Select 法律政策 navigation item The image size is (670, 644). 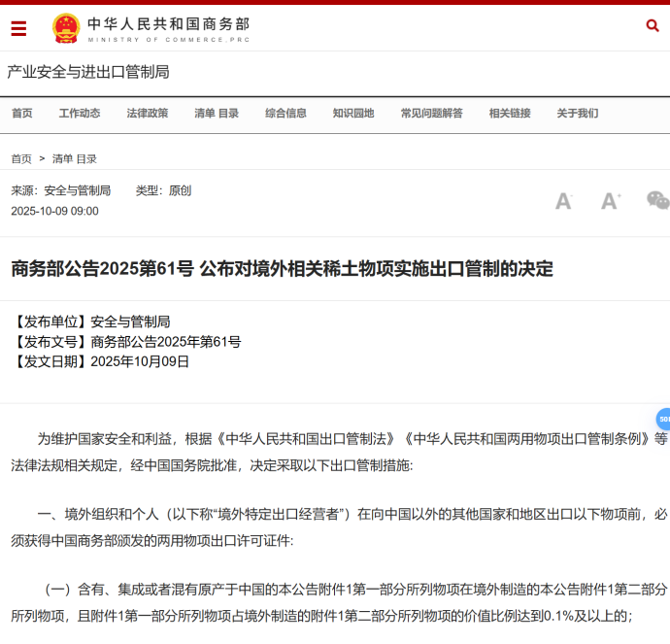tap(148, 113)
